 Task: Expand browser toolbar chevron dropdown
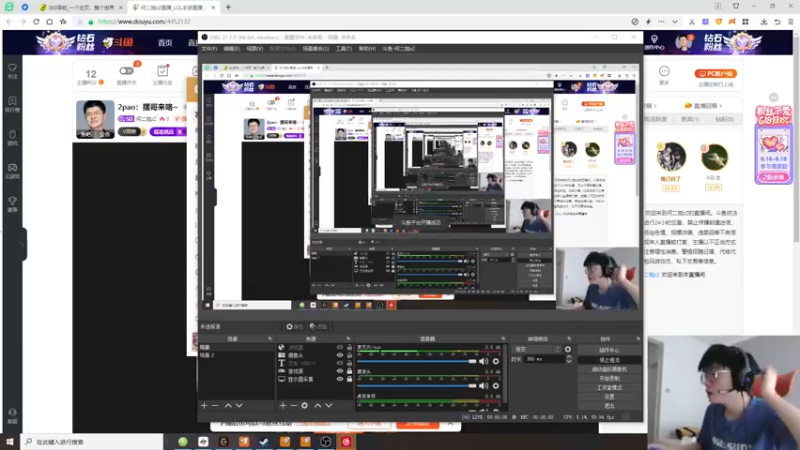(x=675, y=22)
